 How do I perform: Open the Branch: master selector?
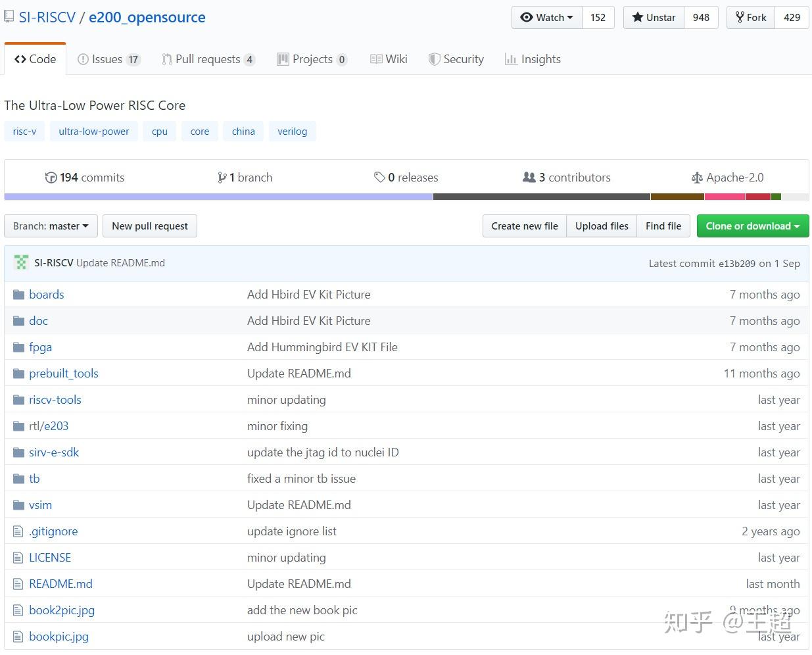click(50, 226)
